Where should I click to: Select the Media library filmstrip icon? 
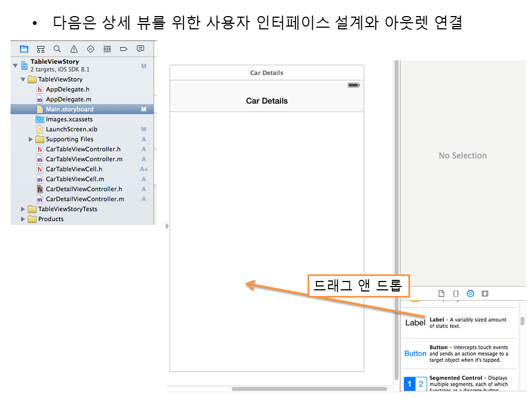coord(485,293)
